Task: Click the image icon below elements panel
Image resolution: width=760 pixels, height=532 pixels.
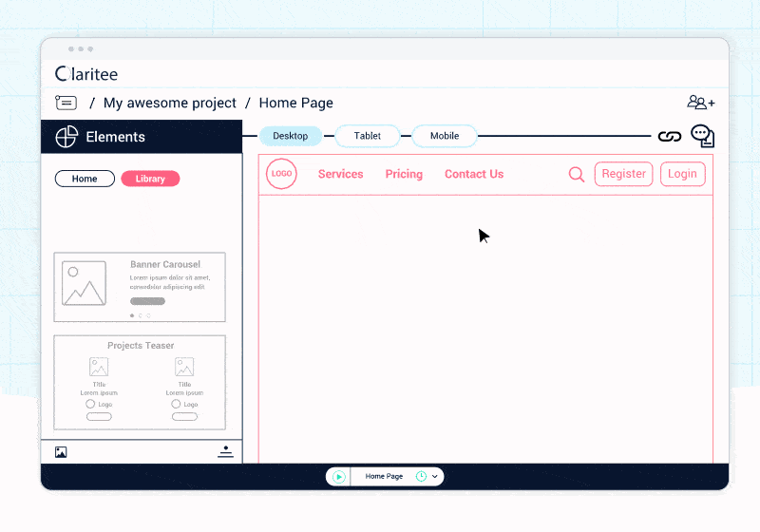Action: click(x=61, y=452)
